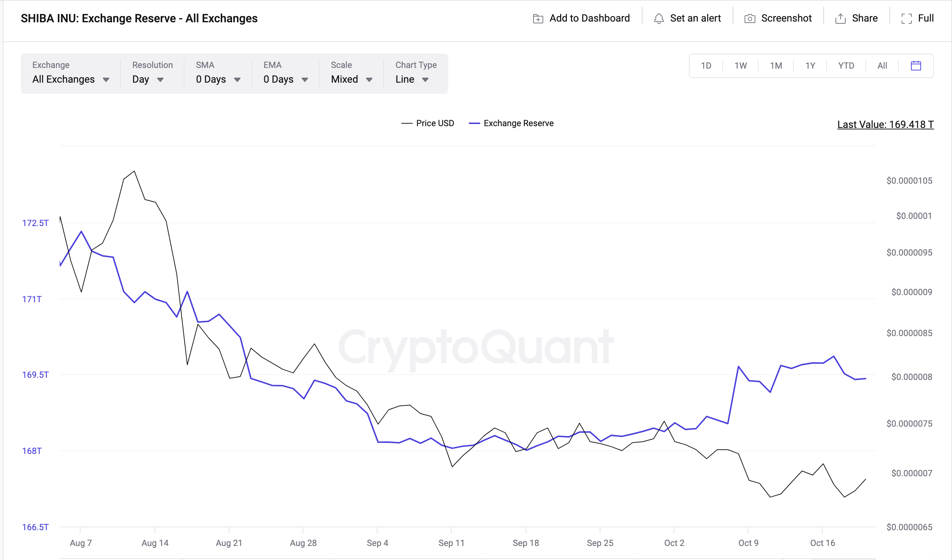Click the blue Exchange Reserve legend line
This screenshot has width=952, height=560.
click(x=474, y=124)
